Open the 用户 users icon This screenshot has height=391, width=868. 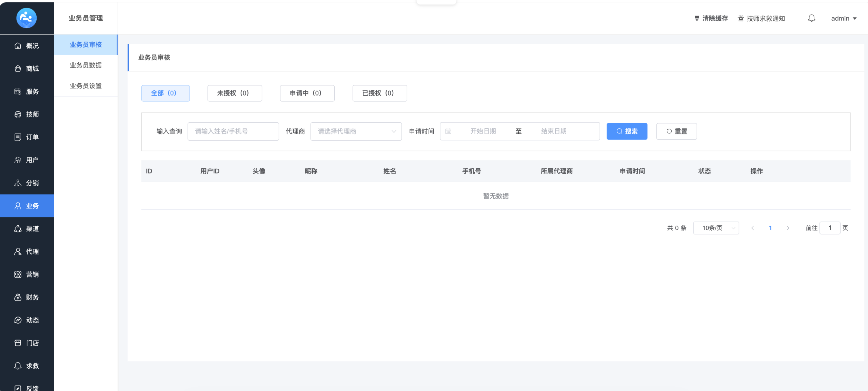click(18, 160)
